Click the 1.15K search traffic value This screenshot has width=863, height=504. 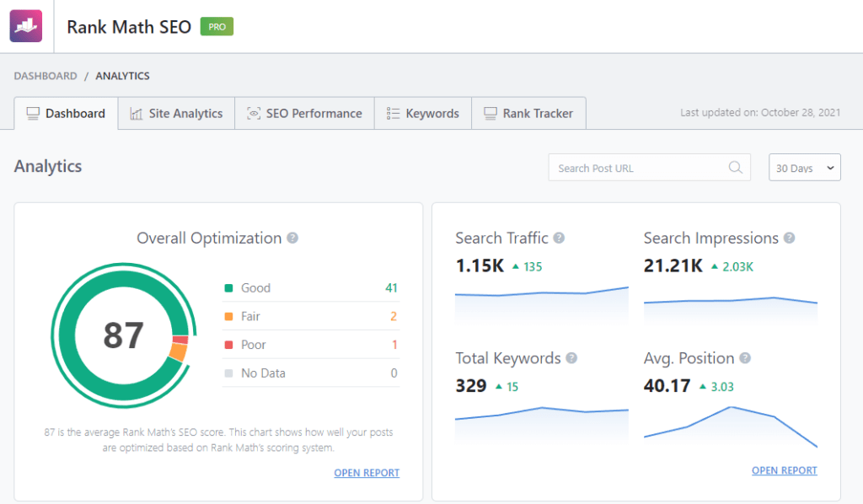pos(480,265)
